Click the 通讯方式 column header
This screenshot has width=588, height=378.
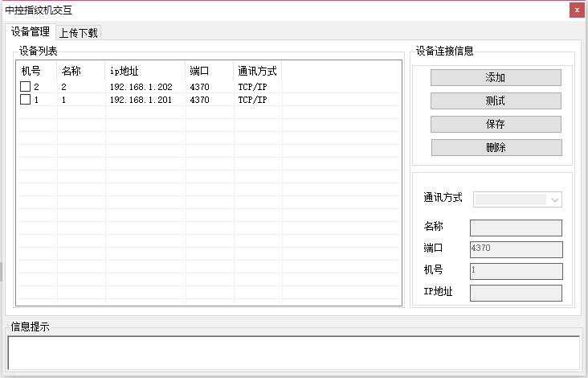[x=257, y=71]
